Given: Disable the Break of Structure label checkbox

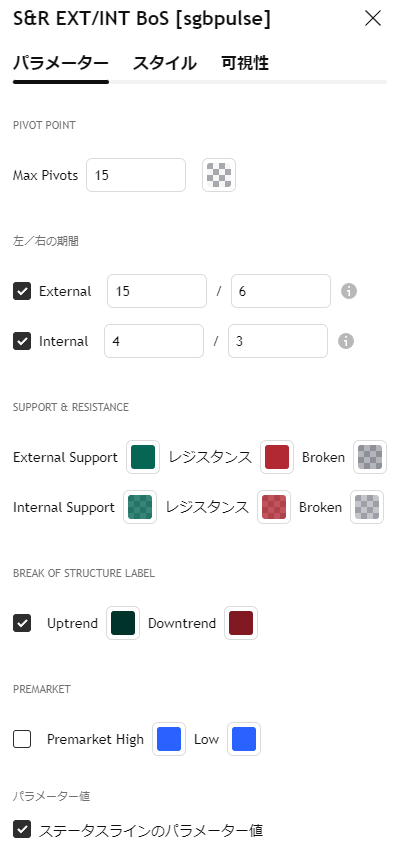Looking at the screenshot, I should coord(22,623).
